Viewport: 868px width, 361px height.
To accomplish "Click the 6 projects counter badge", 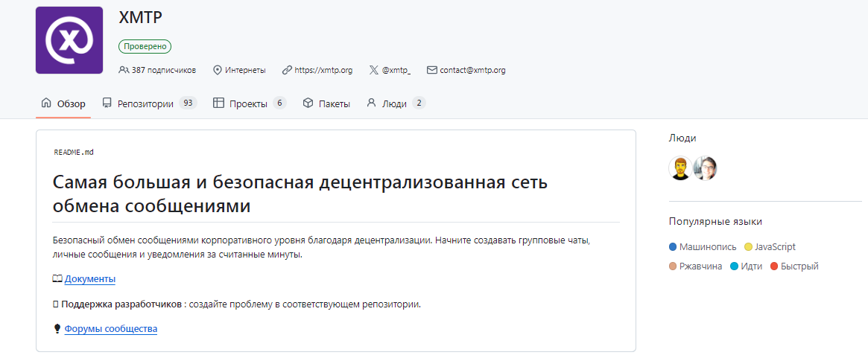I will coord(279,103).
